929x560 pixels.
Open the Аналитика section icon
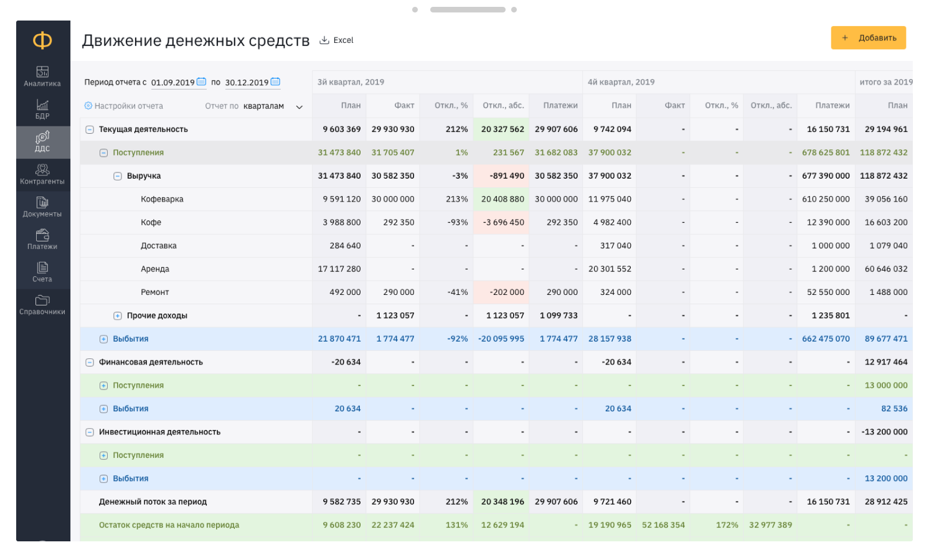tap(42, 72)
